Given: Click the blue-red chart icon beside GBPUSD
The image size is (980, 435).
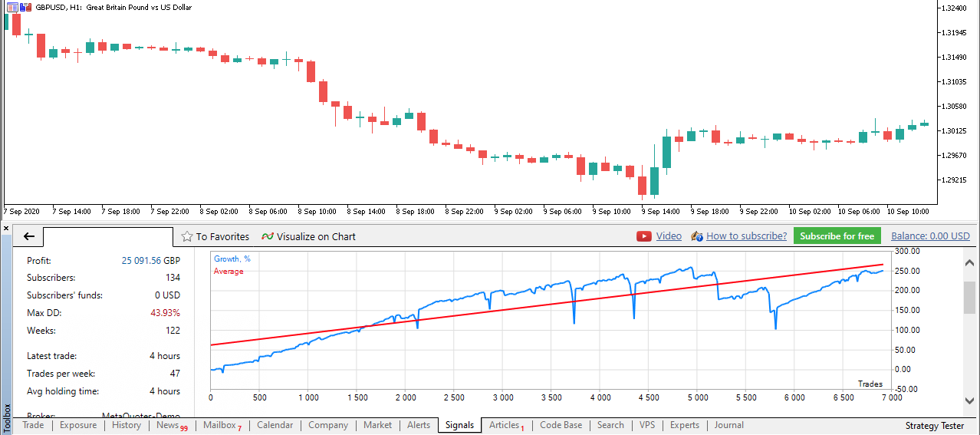Looking at the screenshot, I should point(27,7).
